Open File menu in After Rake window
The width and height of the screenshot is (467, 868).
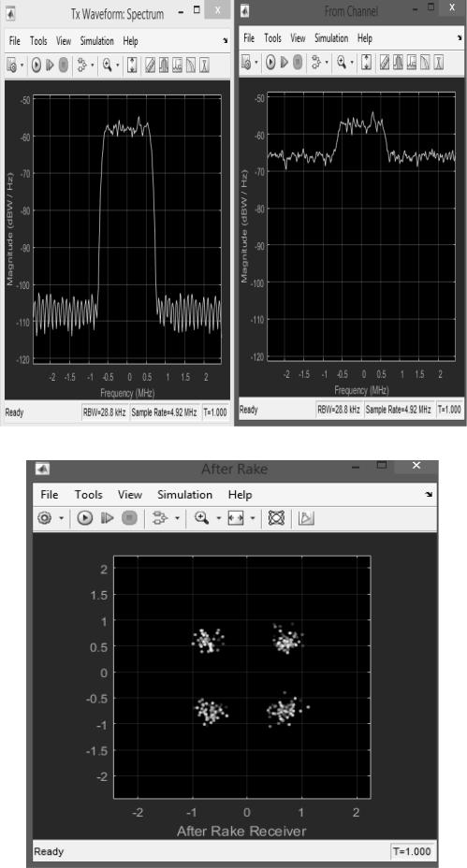tap(50, 495)
